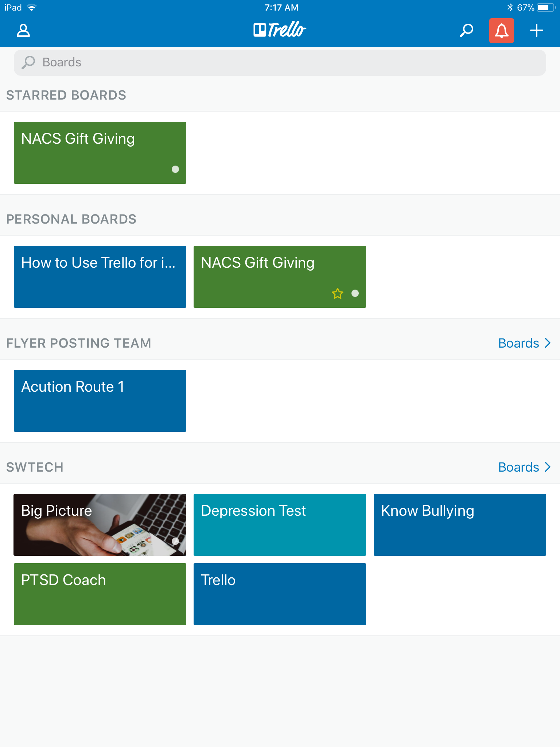Open the Acution Route 1 board
The image size is (560, 747).
100,401
